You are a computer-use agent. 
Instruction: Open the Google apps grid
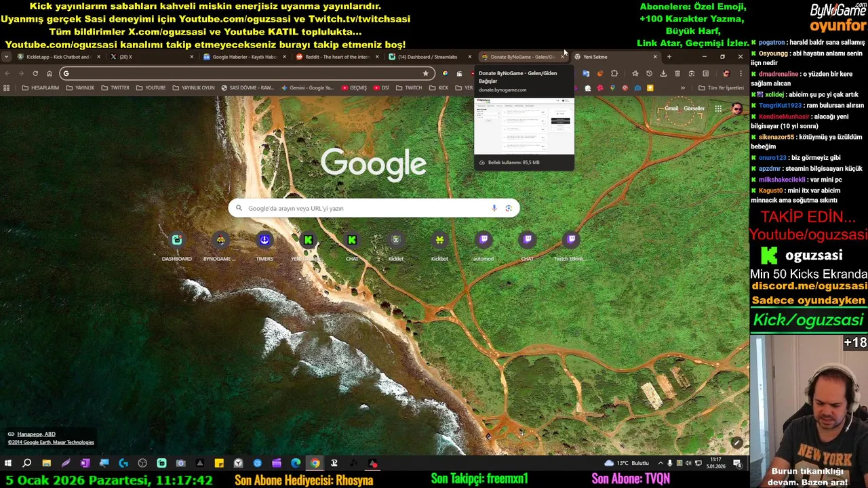pyautogui.click(x=718, y=108)
